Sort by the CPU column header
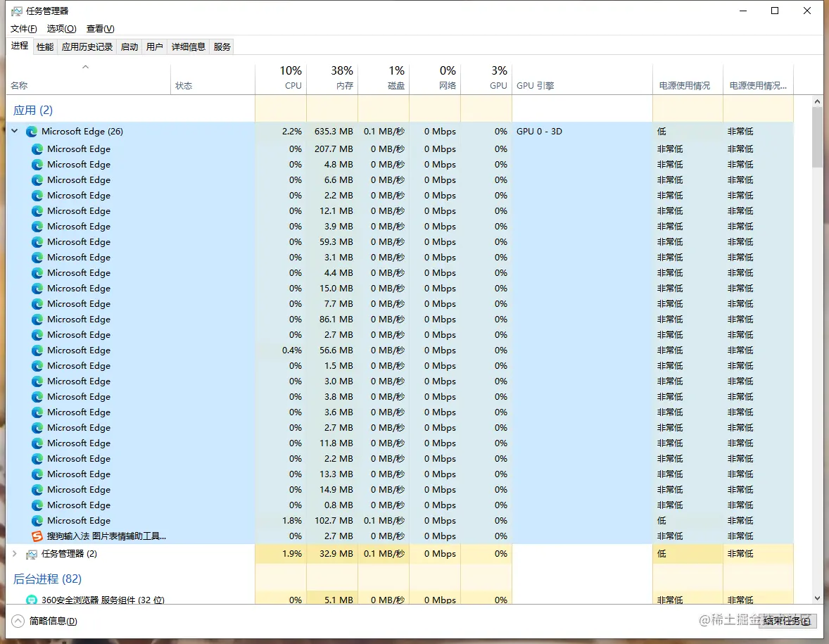The height and width of the screenshot is (644, 829). pos(281,80)
